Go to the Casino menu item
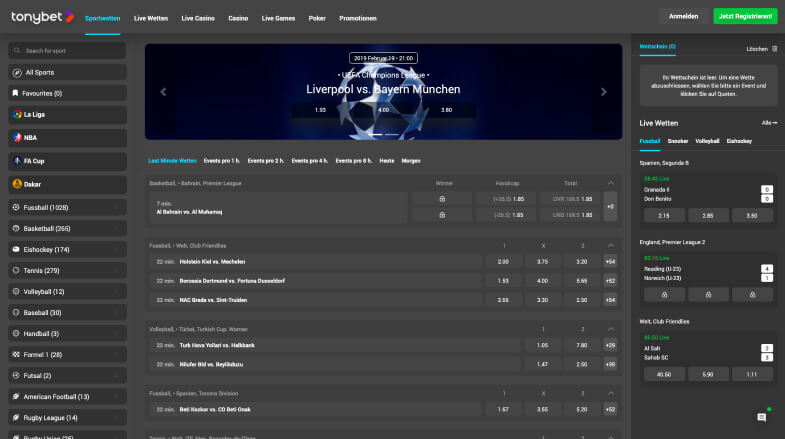This screenshot has width=785, height=439. tap(238, 19)
